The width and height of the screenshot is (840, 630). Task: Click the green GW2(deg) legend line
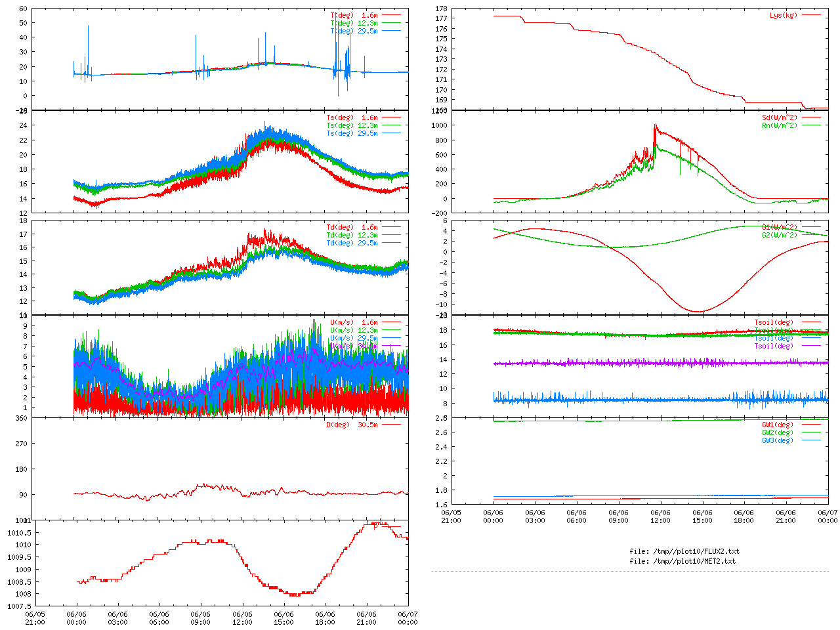[811, 432]
